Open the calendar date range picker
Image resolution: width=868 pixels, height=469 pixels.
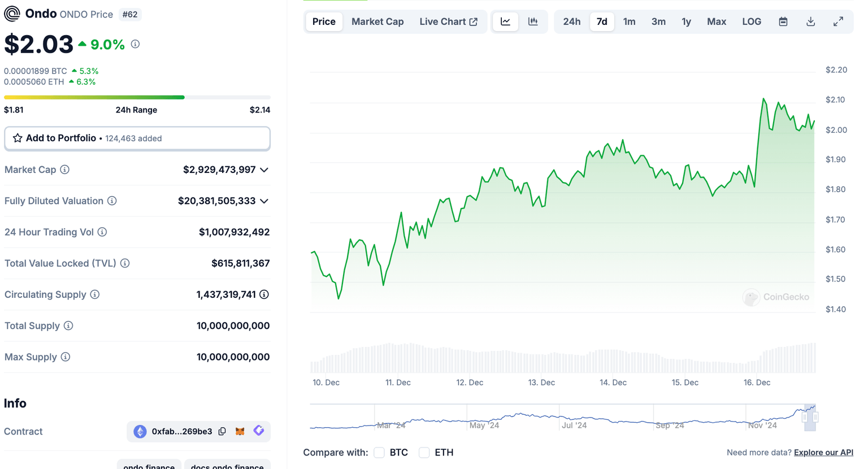coord(783,21)
